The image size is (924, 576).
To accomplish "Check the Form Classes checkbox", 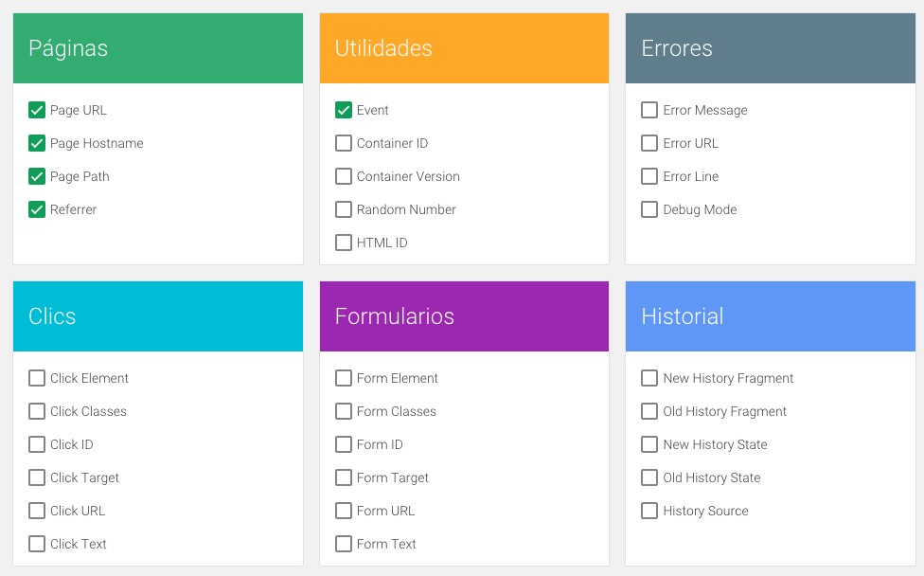I will tap(344, 411).
